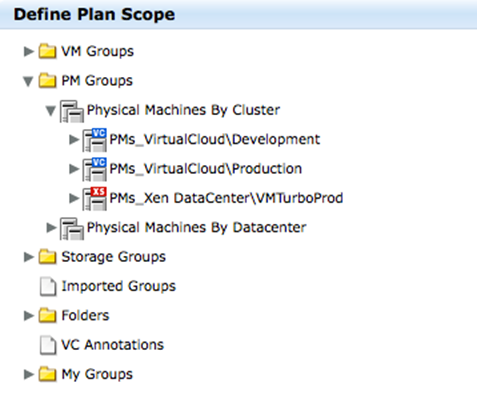Screen dimensions: 477x415
Task: Select the Folders tree label
Action: pos(85,315)
